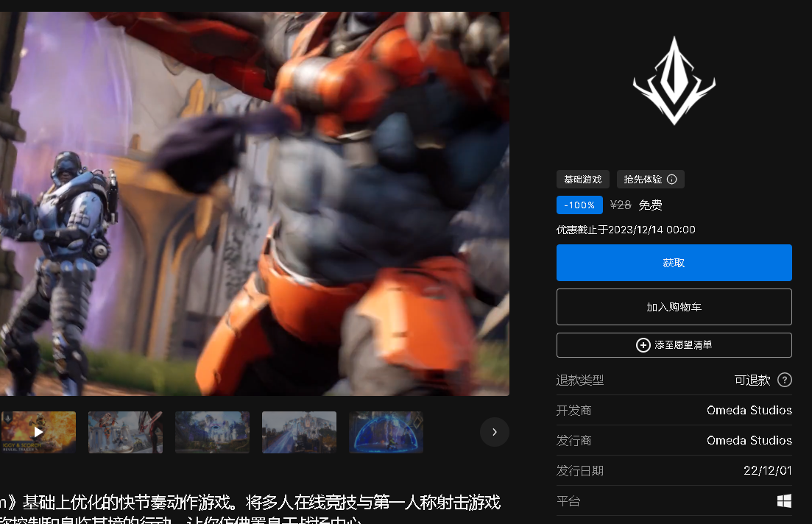Click the developer Omeda Studios link
Viewport: 812px width, 524px height.
pyautogui.click(x=749, y=410)
